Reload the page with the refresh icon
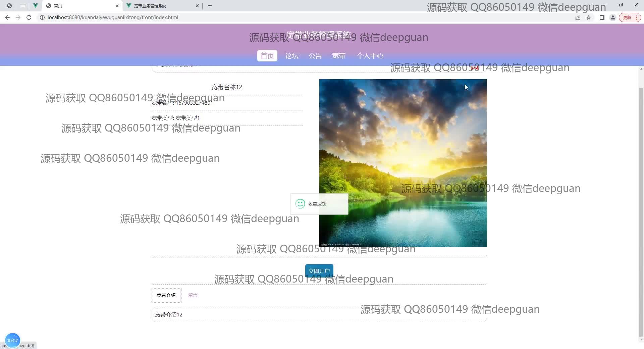This screenshot has height=349, width=644. 29,17
